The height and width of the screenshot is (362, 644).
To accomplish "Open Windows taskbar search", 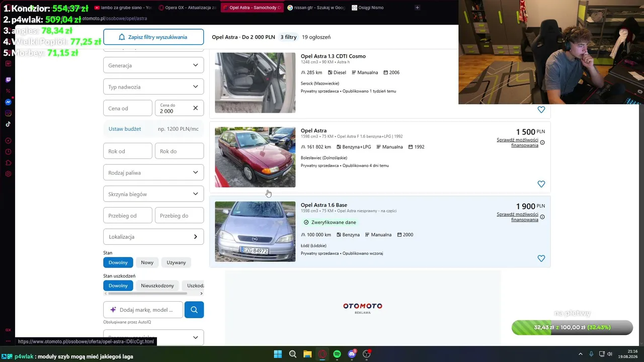I will [x=293, y=354].
